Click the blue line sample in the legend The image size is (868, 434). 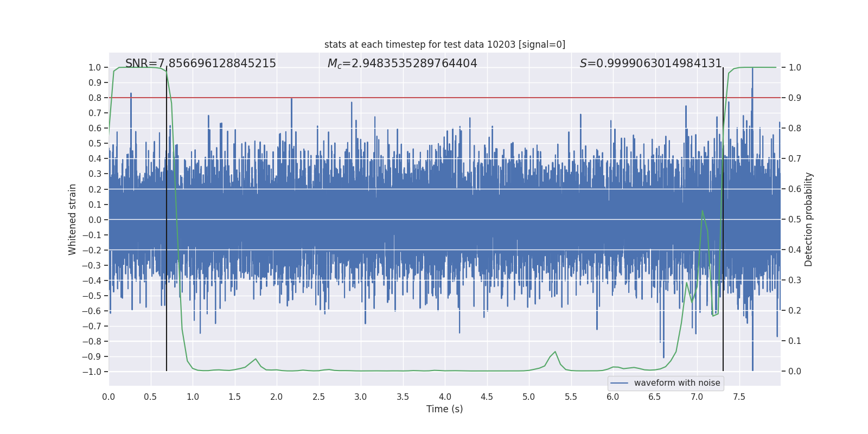coord(619,383)
